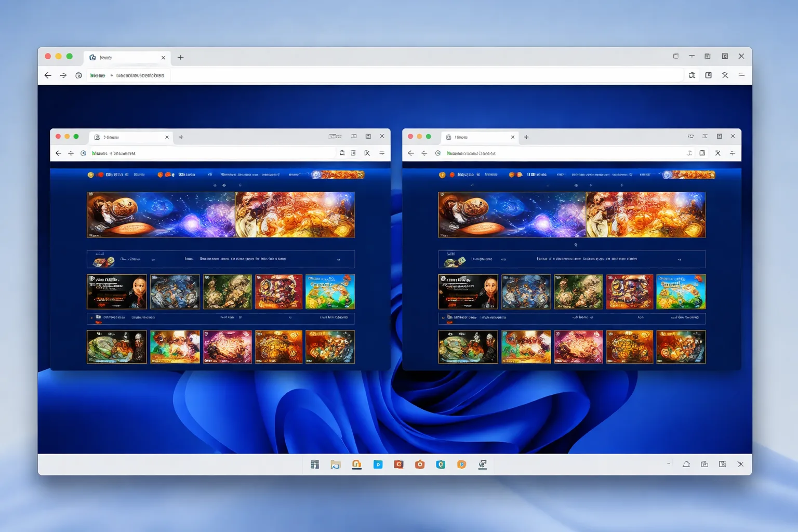This screenshot has height=532, width=798.
Task: Click the Start grid icon in the taskbar
Action: pos(315,464)
